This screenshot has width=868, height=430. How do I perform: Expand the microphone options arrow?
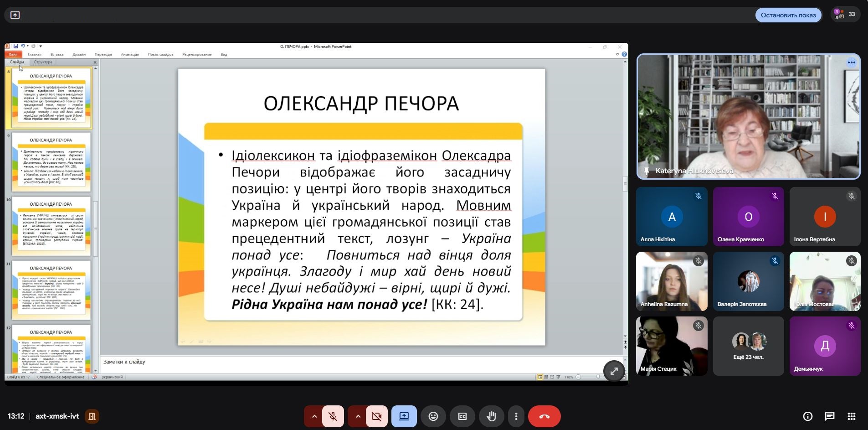(x=313, y=416)
